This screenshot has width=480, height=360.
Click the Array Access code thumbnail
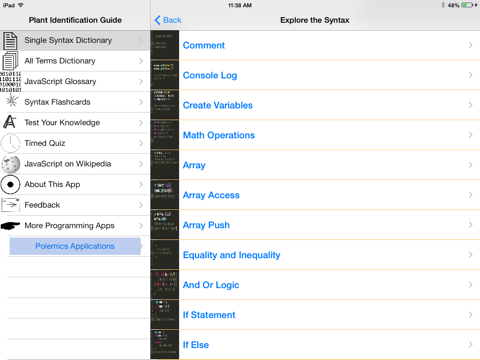(x=165, y=195)
